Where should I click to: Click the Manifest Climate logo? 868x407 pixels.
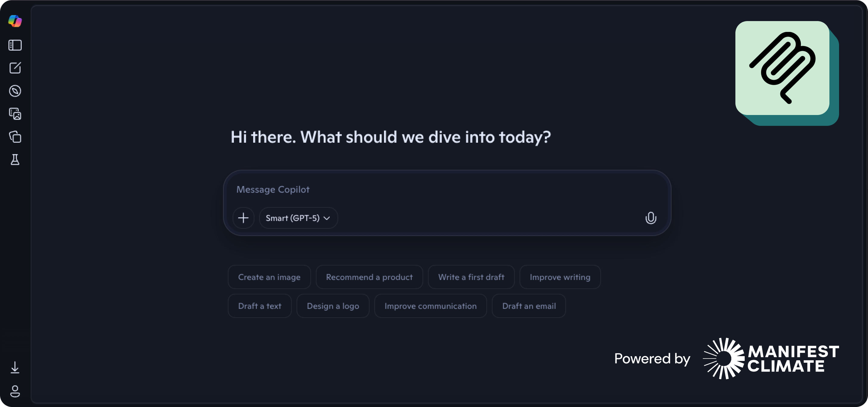coord(769,359)
